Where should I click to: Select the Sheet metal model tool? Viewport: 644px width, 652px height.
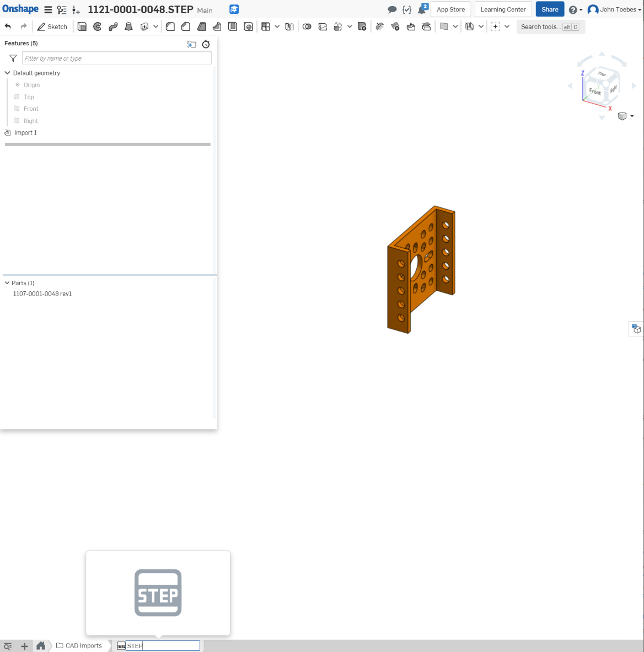(x=469, y=26)
